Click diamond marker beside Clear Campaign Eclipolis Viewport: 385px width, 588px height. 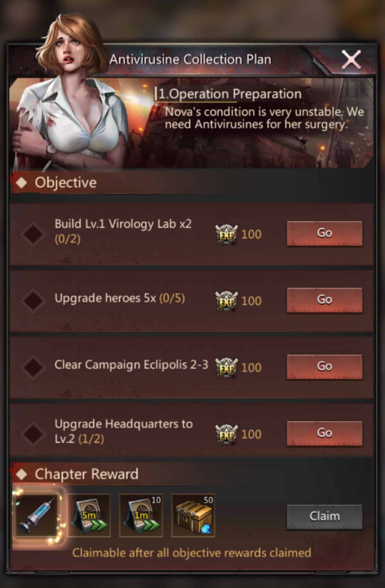pos(33,367)
